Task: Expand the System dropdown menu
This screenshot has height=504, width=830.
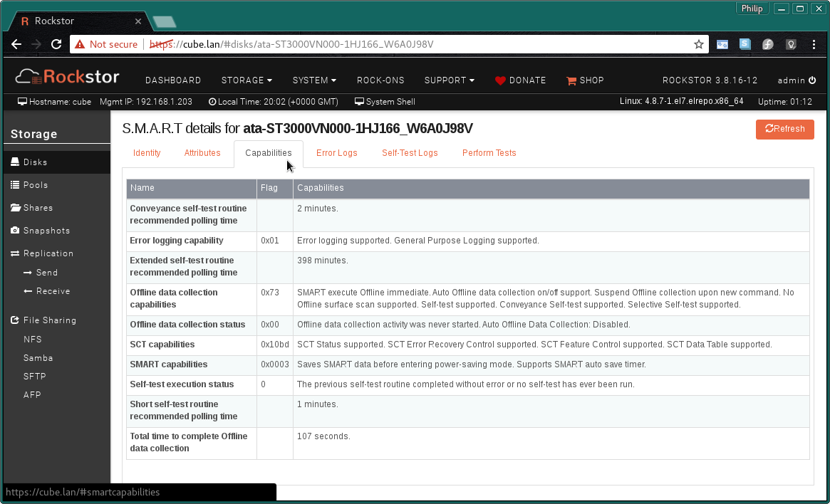Action: coord(314,80)
